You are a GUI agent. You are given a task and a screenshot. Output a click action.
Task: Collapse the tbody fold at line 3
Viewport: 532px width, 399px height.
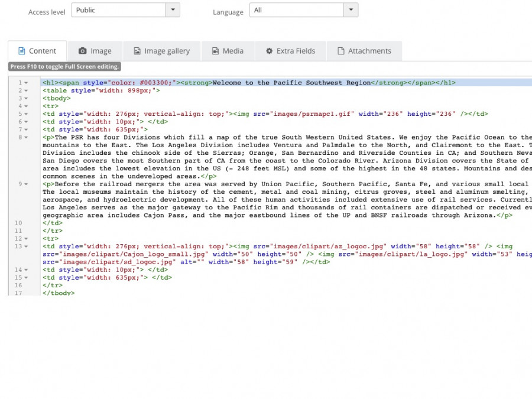coord(26,98)
